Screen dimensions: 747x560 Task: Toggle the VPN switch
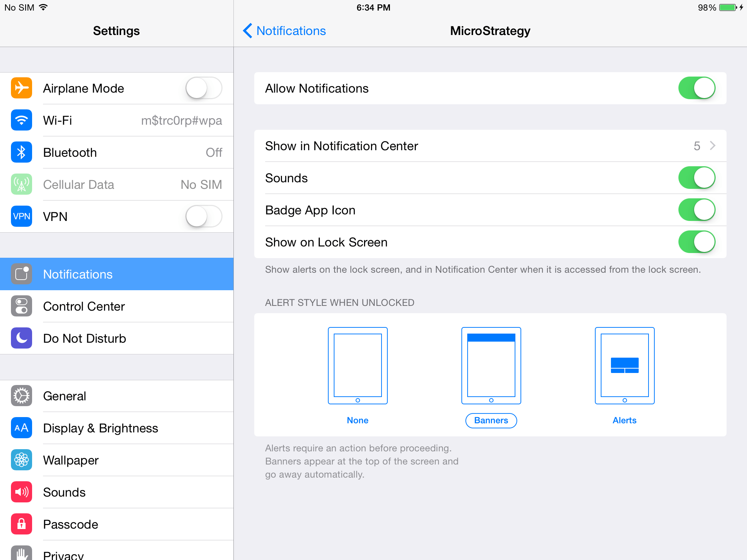pos(204,217)
